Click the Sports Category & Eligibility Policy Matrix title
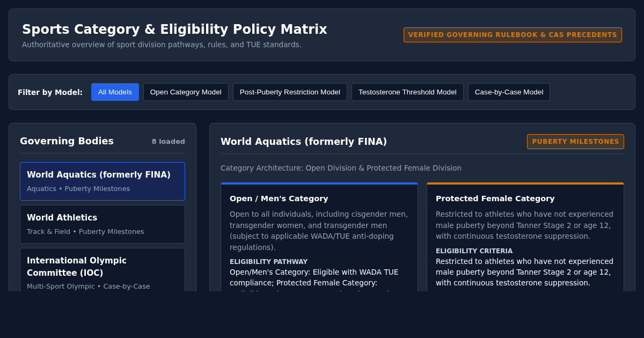Screen dimensions: 644x338 [x=174, y=30]
